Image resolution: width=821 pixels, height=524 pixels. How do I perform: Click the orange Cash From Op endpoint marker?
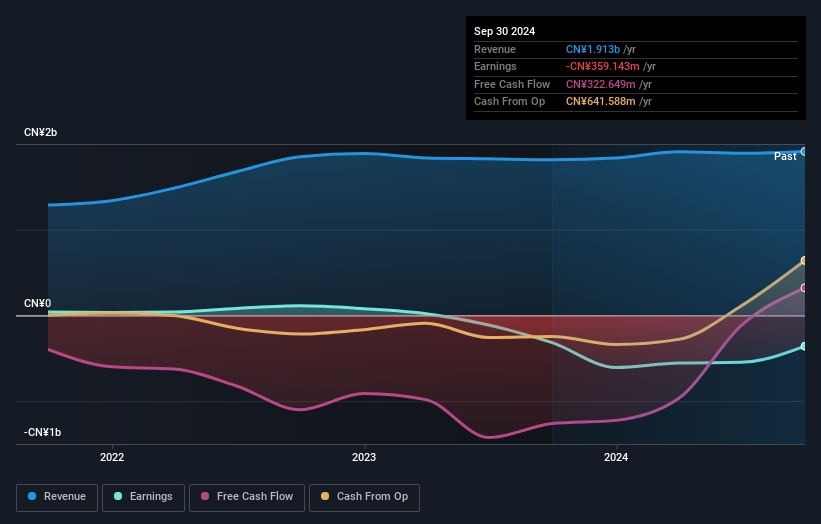point(804,261)
